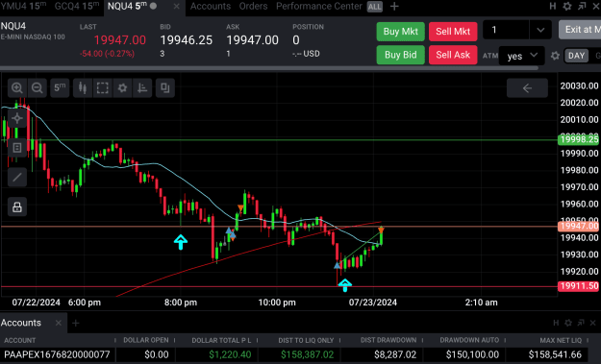This screenshot has height=364, width=601.
Task: Open the order settings gear beside ATM
Action: click(555, 56)
